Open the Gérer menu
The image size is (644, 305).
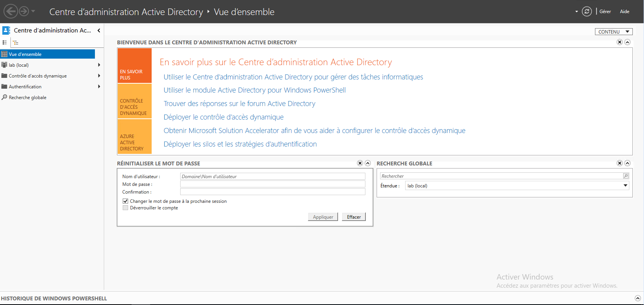pyautogui.click(x=605, y=12)
